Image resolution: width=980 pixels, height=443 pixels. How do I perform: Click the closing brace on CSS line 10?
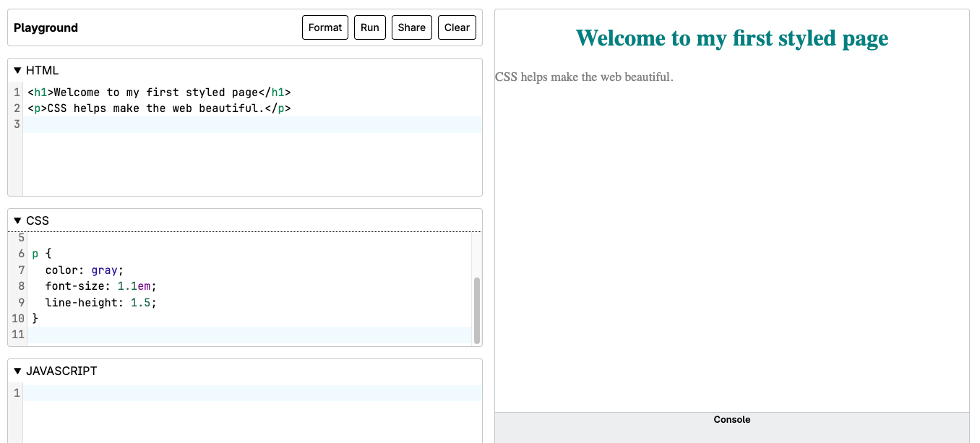pyautogui.click(x=35, y=318)
